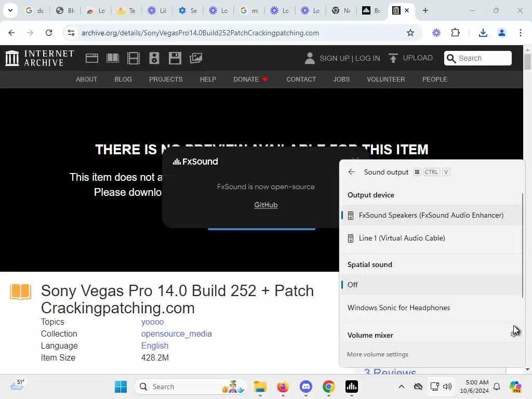
Task: Open the Internet Archive audio speaker icon
Action: tap(154, 58)
